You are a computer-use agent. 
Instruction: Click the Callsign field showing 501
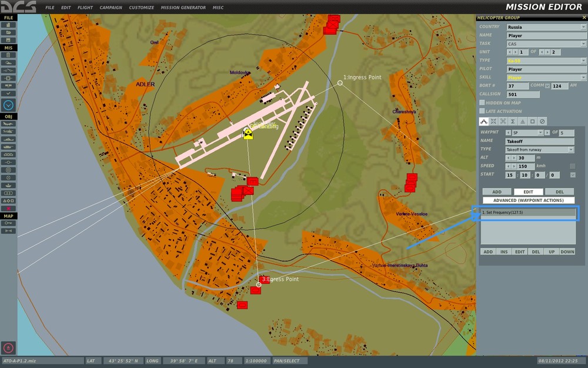[x=523, y=95]
